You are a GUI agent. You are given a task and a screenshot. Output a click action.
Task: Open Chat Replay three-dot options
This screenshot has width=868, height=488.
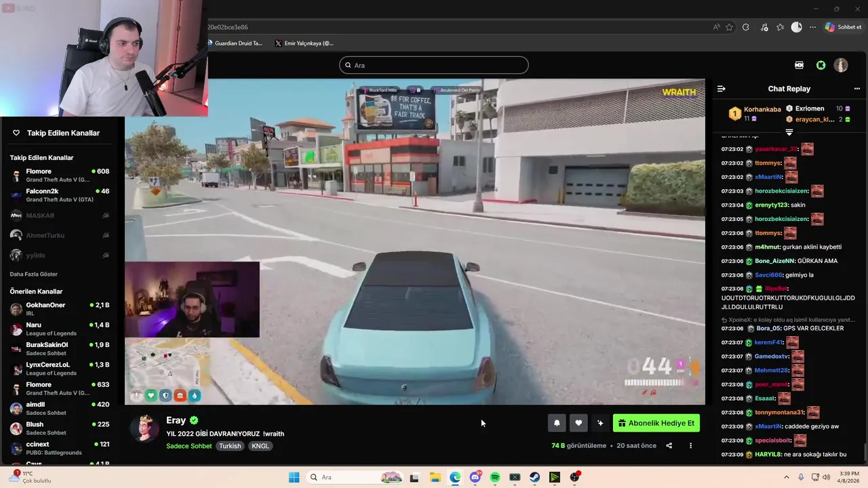[856, 89]
